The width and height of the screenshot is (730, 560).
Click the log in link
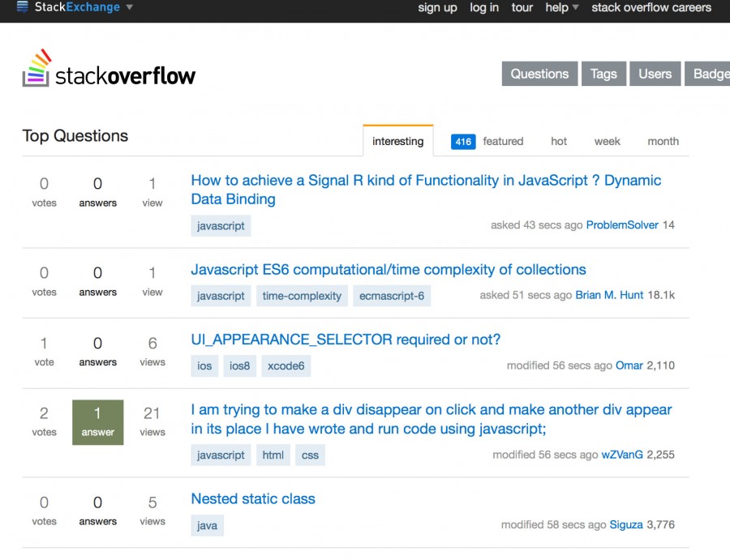[484, 7]
